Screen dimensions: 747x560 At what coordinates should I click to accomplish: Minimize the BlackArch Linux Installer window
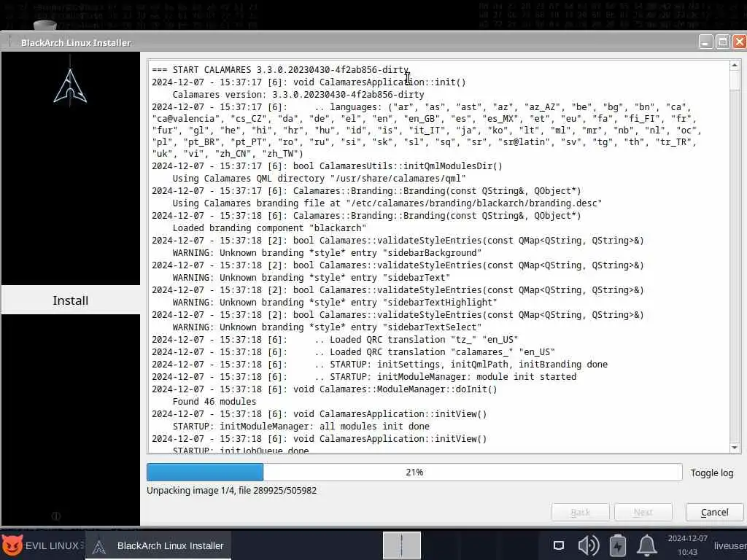[x=705, y=42]
